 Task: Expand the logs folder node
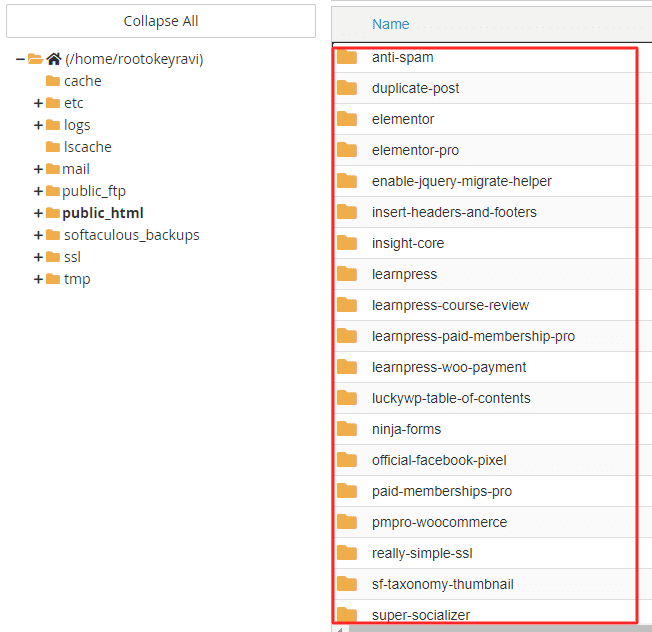tap(38, 125)
